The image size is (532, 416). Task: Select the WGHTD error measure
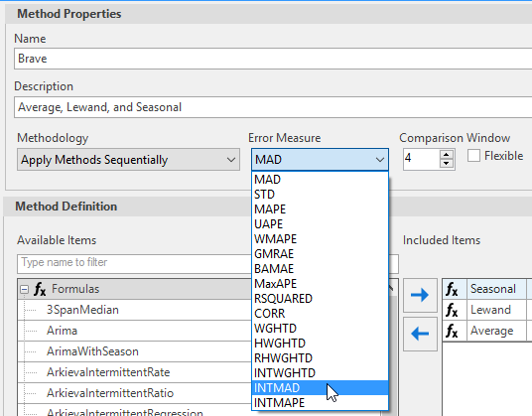click(x=320, y=329)
